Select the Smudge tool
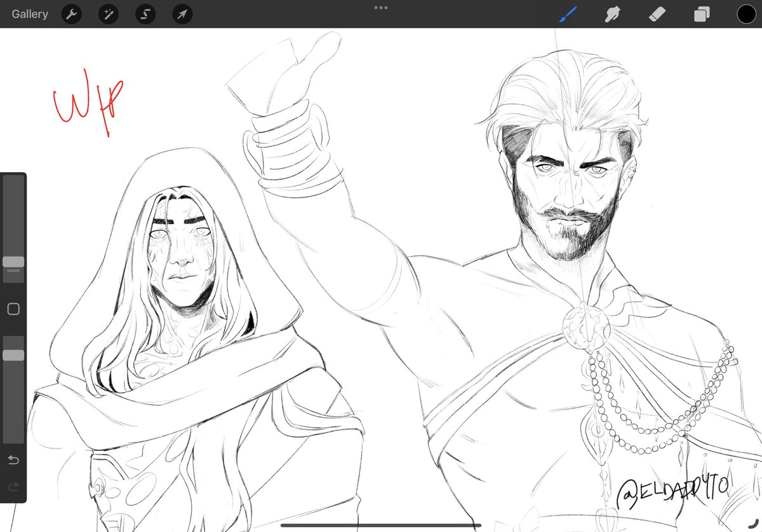Viewport: 762px width, 532px height. pyautogui.click(x=613, y=14)
